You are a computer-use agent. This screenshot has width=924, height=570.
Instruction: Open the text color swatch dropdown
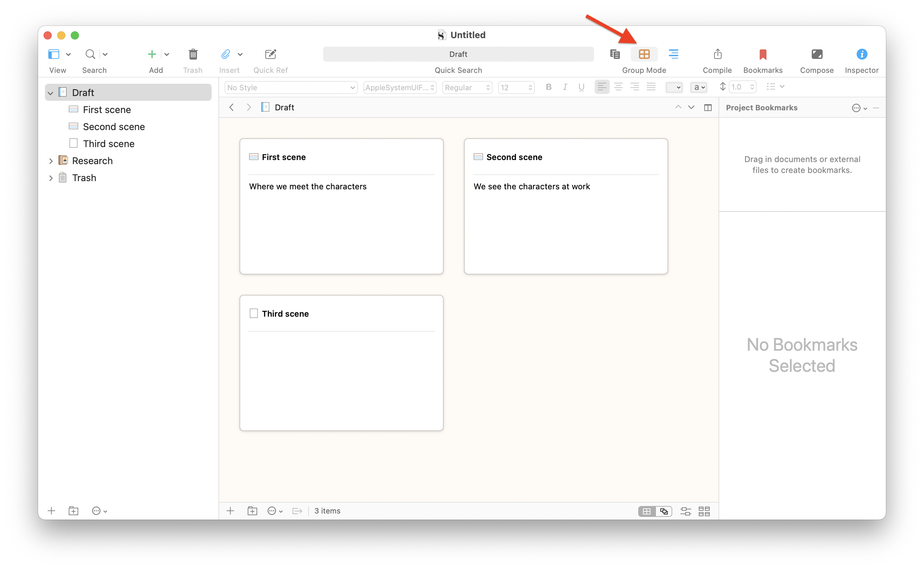tap(674, 88)
